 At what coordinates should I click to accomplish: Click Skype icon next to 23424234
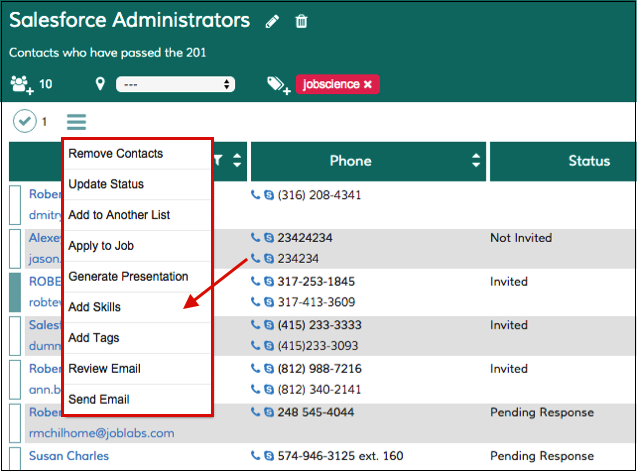pyautogui.click(x=269, y=237)
